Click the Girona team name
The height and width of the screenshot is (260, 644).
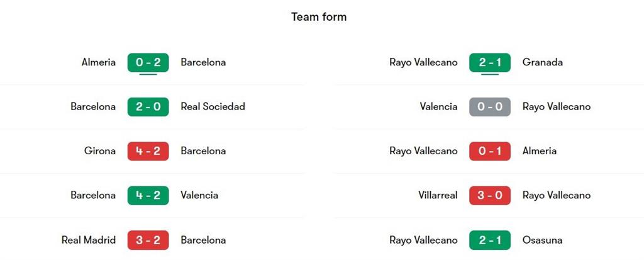100,151
